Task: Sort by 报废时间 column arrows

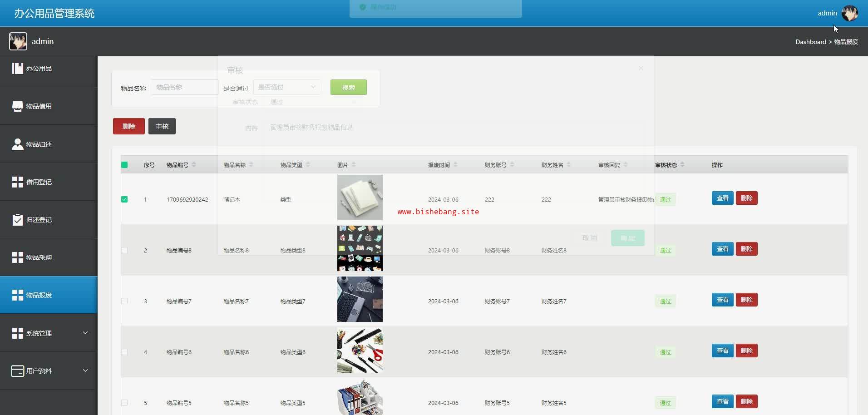Action: tap(455, 165)
